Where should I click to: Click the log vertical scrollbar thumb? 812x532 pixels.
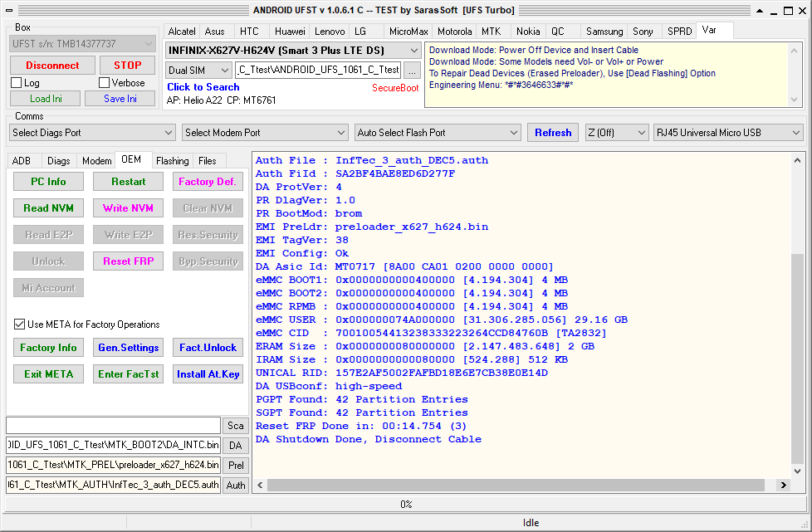coord(798,358)
